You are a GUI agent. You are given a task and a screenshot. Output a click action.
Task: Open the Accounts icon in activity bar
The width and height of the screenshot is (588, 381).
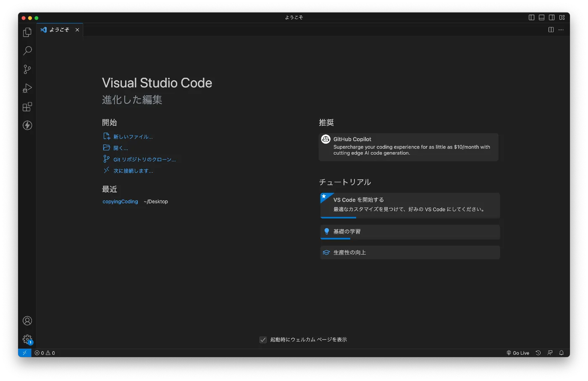(x=27, y=321)
